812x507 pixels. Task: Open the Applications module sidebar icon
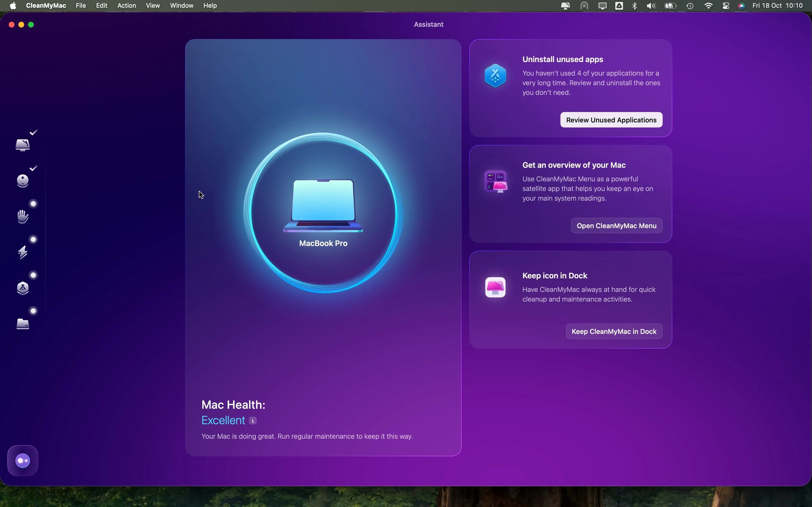coord(23,288)
